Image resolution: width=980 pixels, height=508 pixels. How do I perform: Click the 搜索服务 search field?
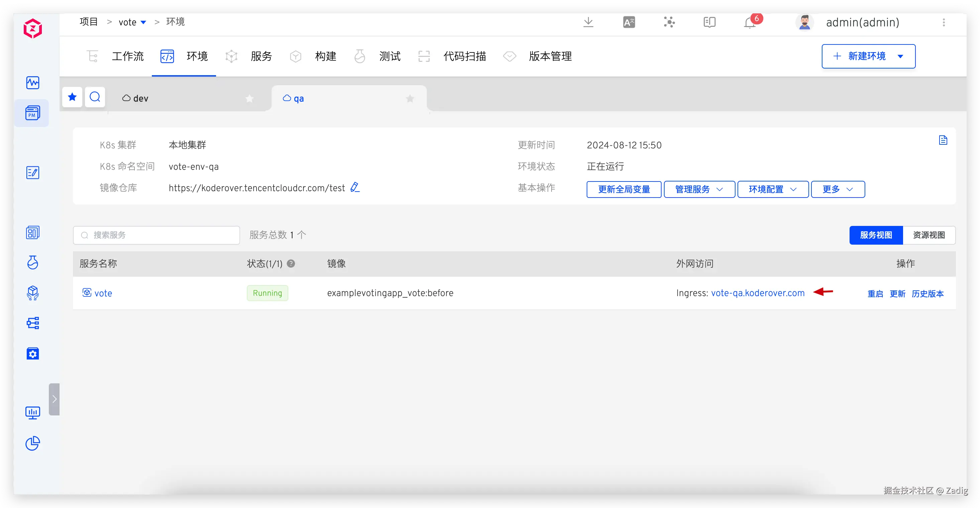click(x=161, y=235)
